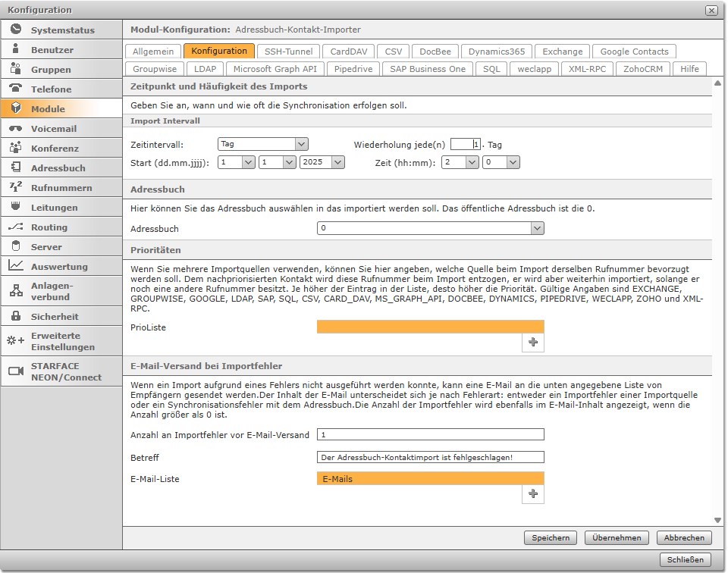Viewport: 728px width, 573px height.
Task: Click the scrollbar down arrow
Action: pyautogui.click(x=718, y=520)
